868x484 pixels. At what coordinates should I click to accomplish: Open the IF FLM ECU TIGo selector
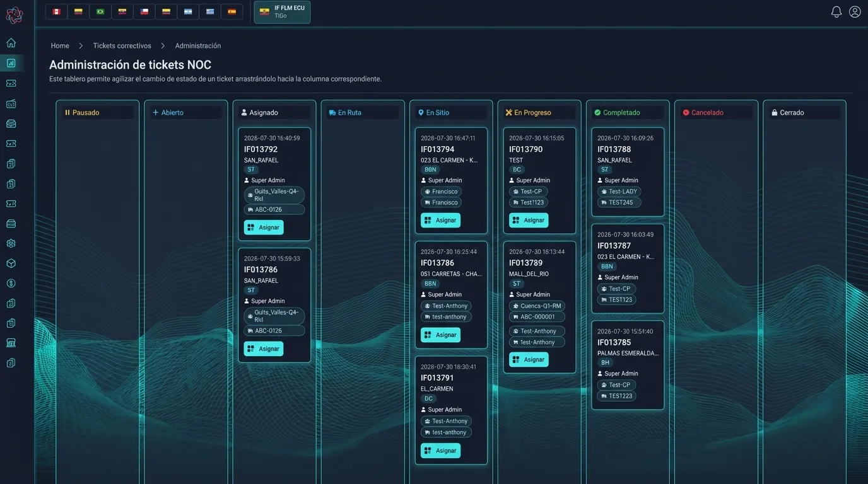tap(282, 12)
